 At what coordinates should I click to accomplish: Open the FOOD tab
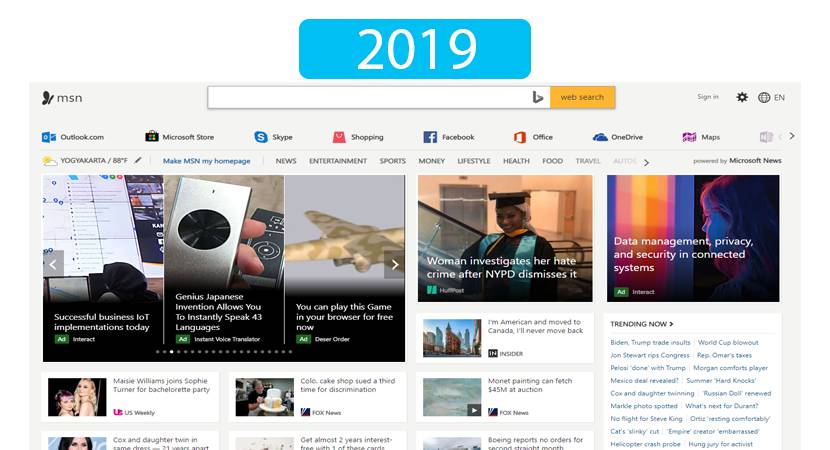(x=552, y=160)
